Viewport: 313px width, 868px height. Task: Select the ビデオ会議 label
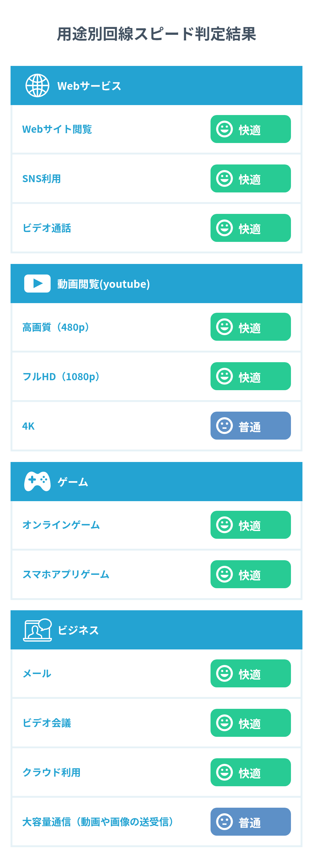pyautogui.click(x=47, y=723)
